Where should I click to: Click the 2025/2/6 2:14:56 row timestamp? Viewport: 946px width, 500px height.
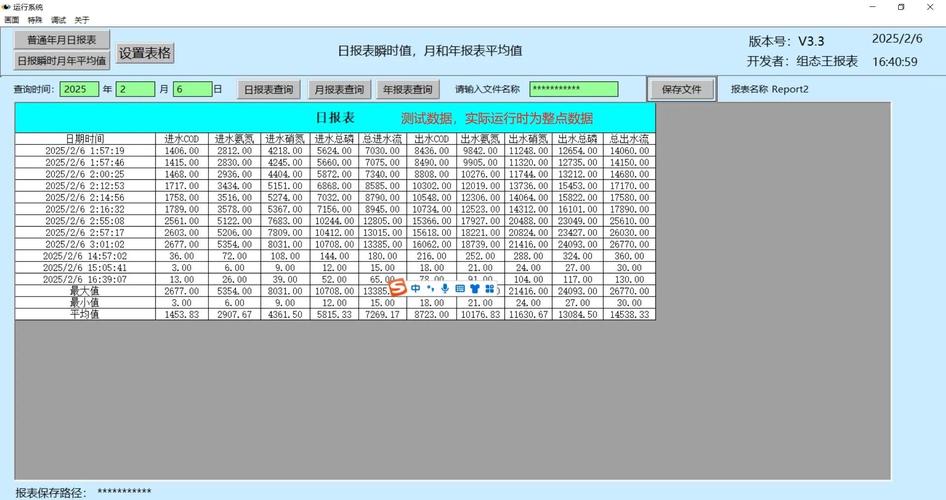(85, 197)
